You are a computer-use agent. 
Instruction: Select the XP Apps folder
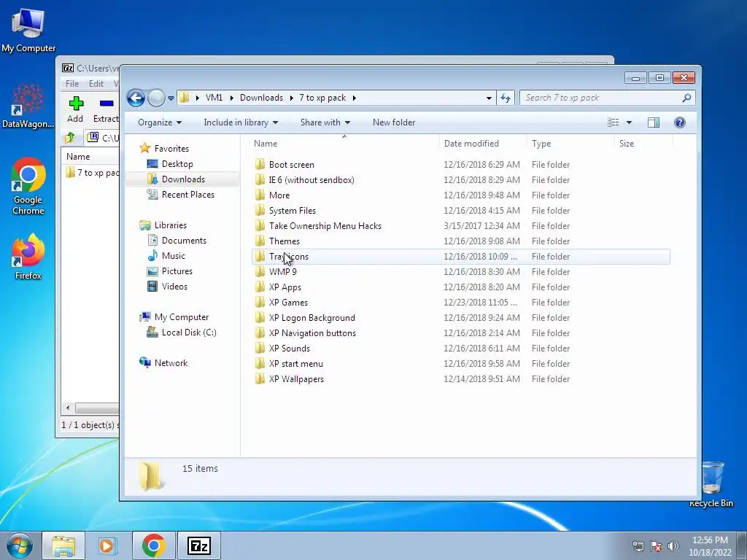[x=285, y=287]
